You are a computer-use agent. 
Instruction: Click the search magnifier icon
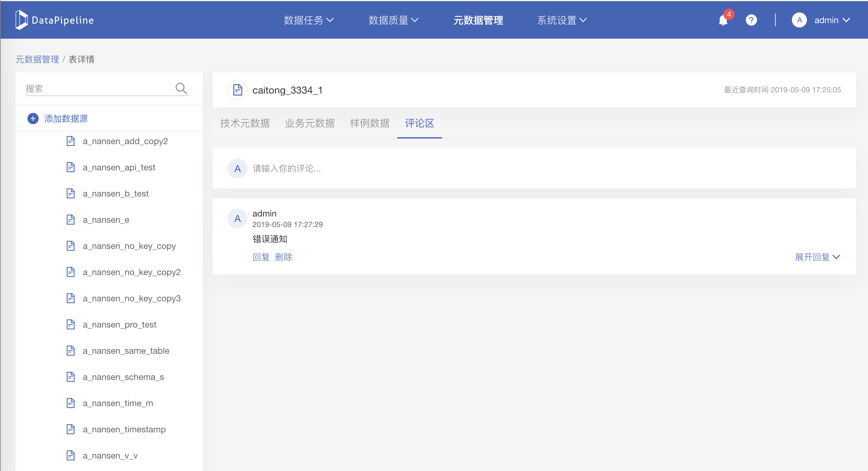click(181, 88)
